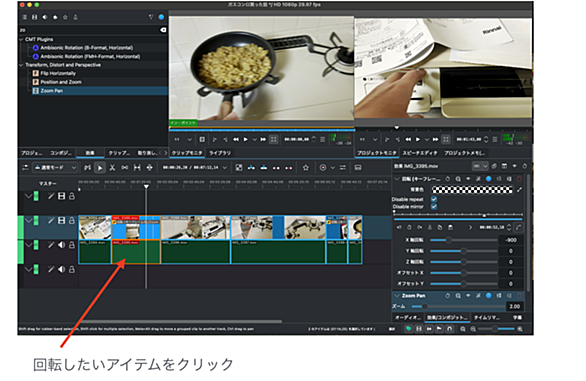Toggle the Disable mirror checkbox
The width and height of the screenshot is (586, 381).
pyautogui.click(x=434, y=206)
